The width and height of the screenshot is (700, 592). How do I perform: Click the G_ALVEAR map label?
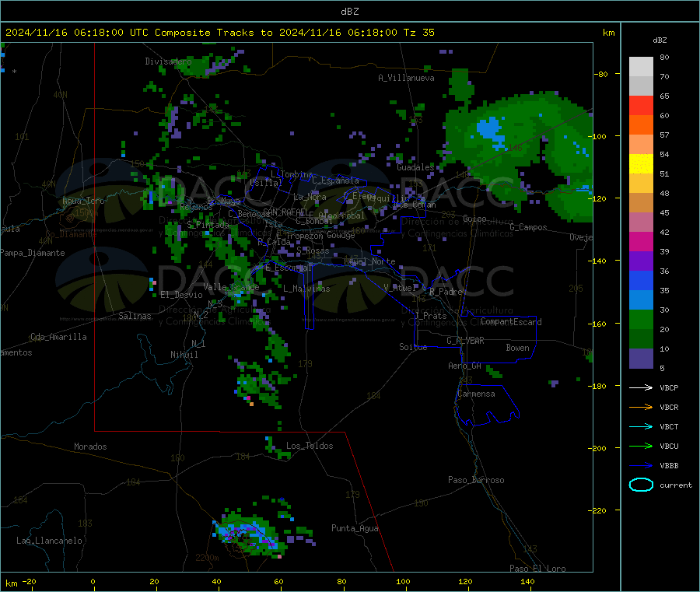(x=465, y=341)
